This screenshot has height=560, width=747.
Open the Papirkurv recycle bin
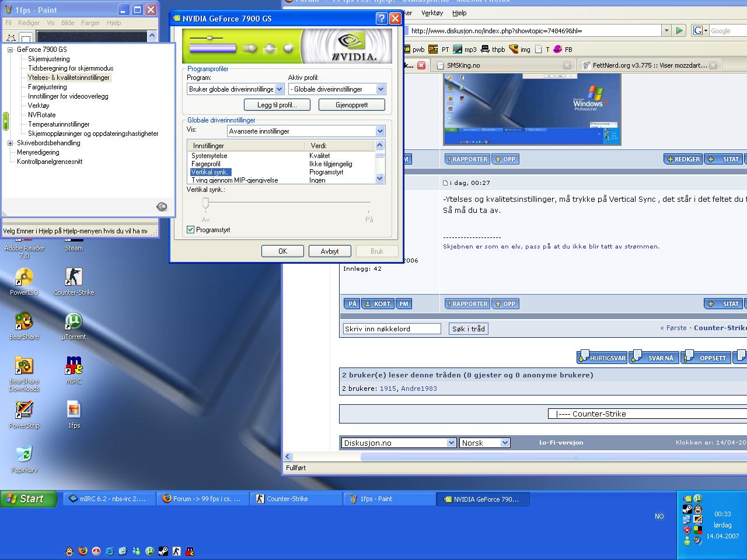click(x=24, y=455)
